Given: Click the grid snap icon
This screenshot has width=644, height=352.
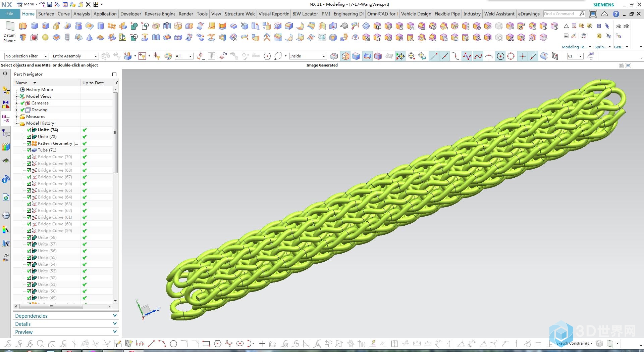Looking at the screenshot, I should [x=555, y=56].
